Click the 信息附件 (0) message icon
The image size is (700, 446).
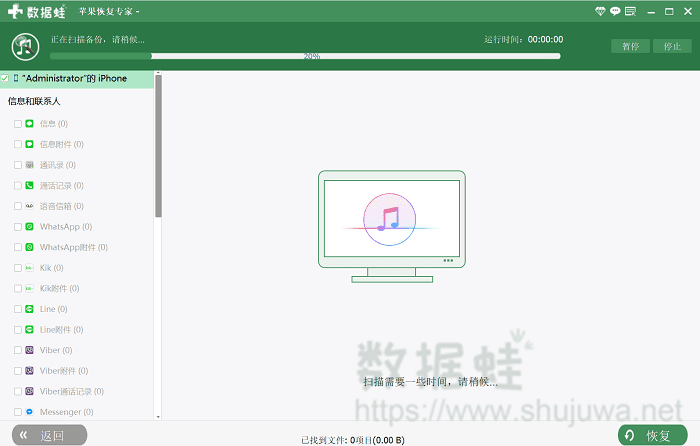[29, 144]
